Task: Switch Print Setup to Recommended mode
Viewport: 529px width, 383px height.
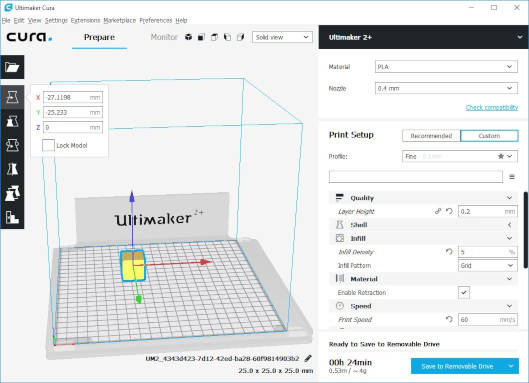Action: (x=431, y=136)
